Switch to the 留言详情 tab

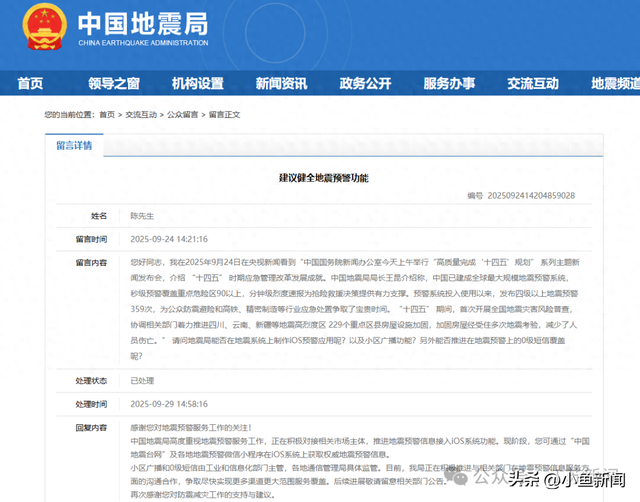pos(73,146)
